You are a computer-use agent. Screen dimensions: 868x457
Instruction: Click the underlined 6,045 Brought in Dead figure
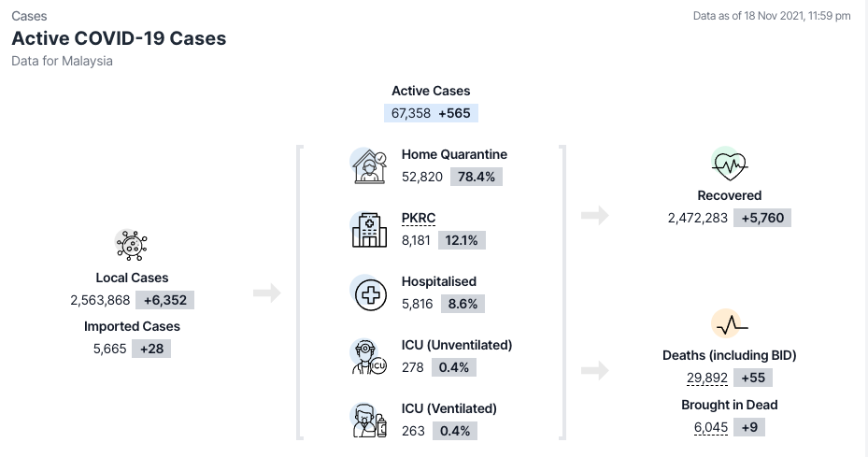click(x=708, y=427)
